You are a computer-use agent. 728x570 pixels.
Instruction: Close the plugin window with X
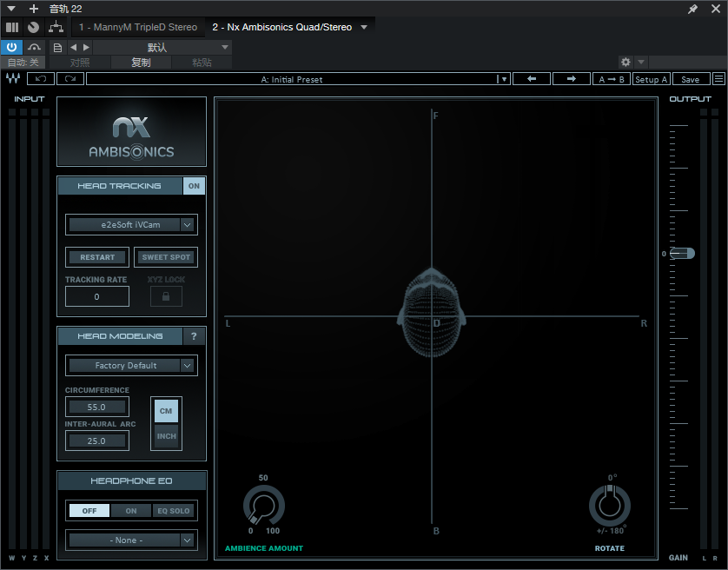pyautogui.click(x=716, y=9)
